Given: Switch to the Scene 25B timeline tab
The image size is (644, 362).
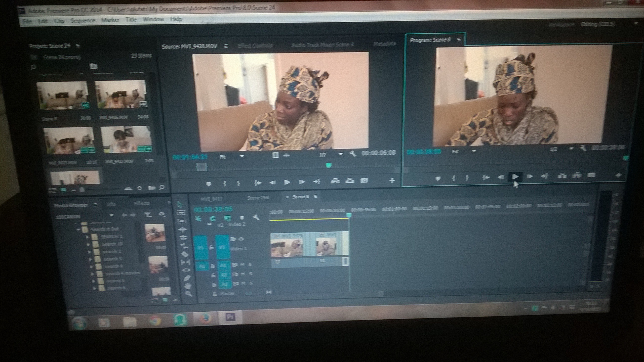Looking at the screenshot, I should coord(258,198).
